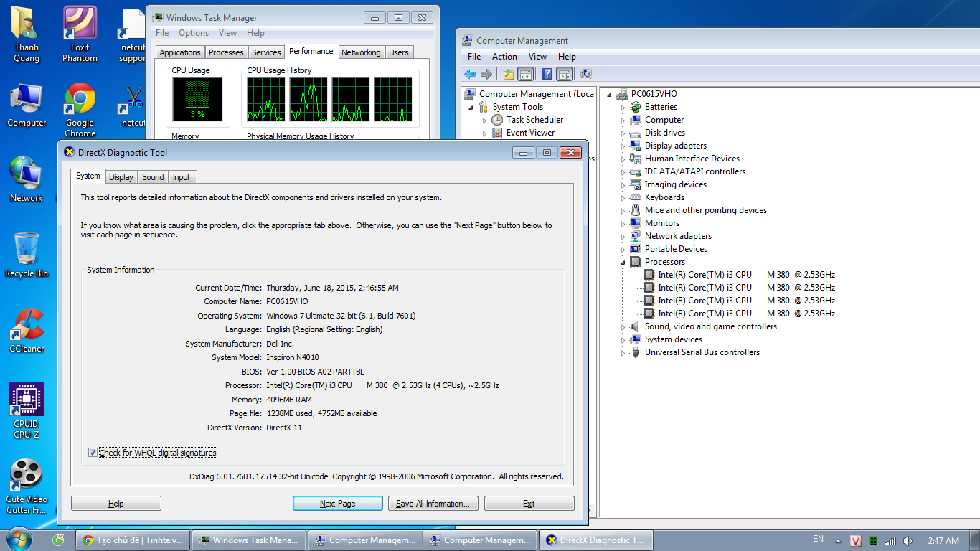Click the Universal Serial Bus controllers icon

635,352
